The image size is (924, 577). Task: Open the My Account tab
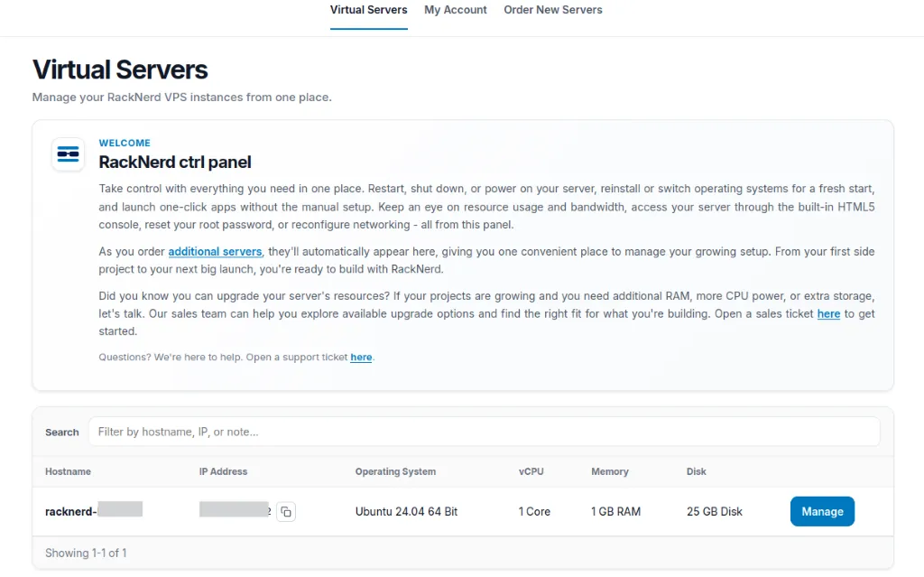456,10
